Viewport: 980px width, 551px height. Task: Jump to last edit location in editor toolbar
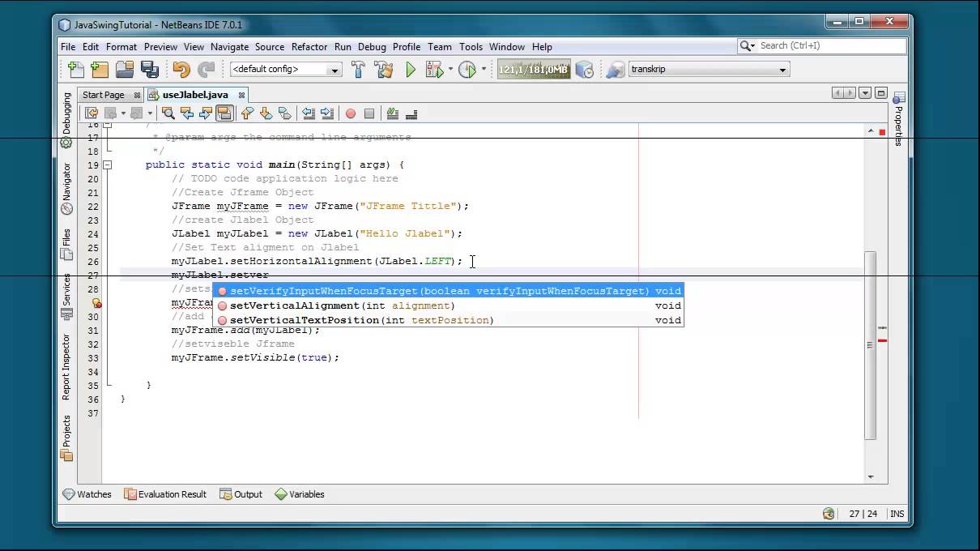[x=92, y=113]
